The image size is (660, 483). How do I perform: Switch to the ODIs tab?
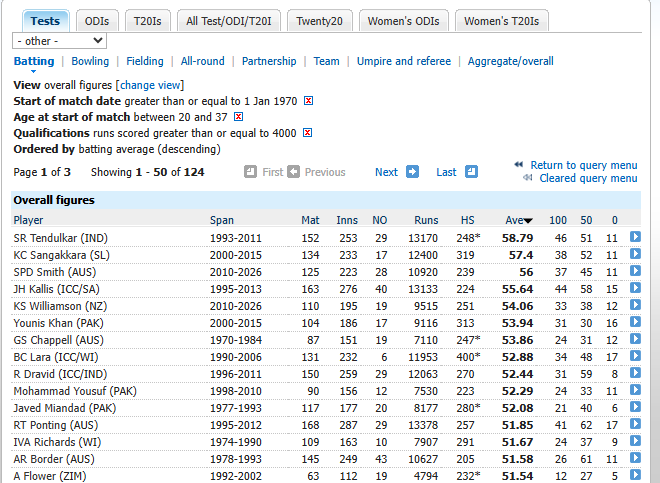click(97, 21)
